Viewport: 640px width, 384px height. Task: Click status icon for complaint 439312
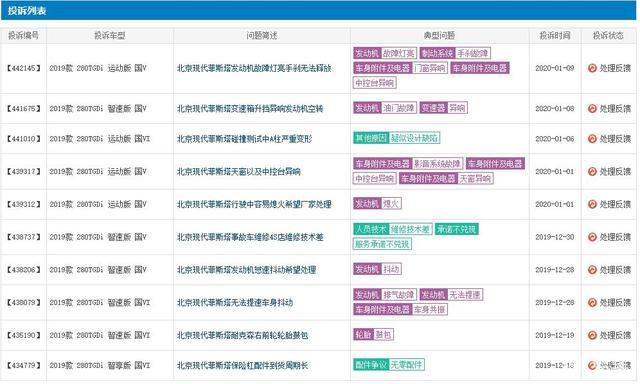tap(592, 204)
